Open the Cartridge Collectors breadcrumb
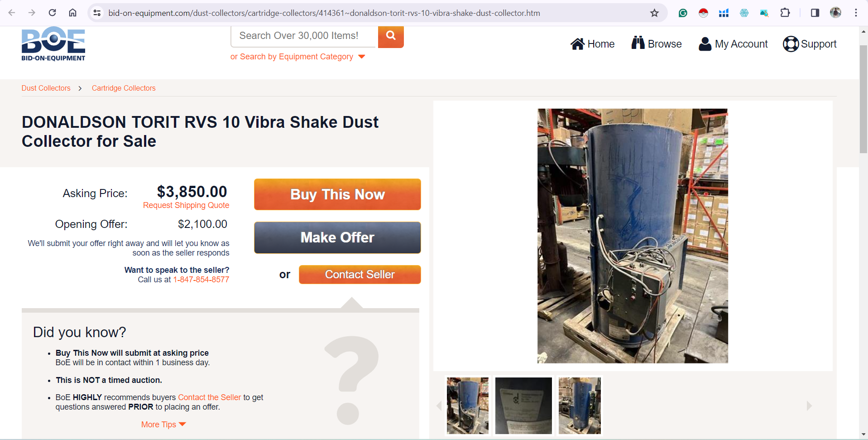The width and height of the screenshot is (868, 440). pyautogui.click(x=124, y=88)
